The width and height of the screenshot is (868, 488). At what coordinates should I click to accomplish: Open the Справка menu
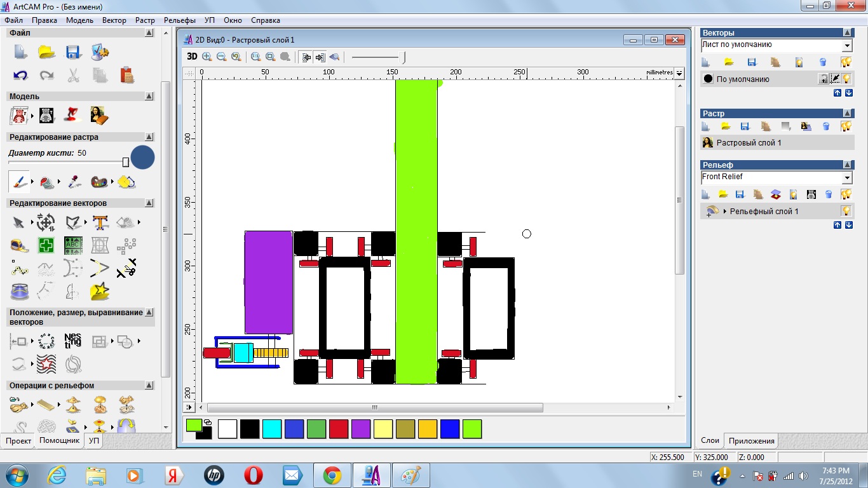point(266,20)
